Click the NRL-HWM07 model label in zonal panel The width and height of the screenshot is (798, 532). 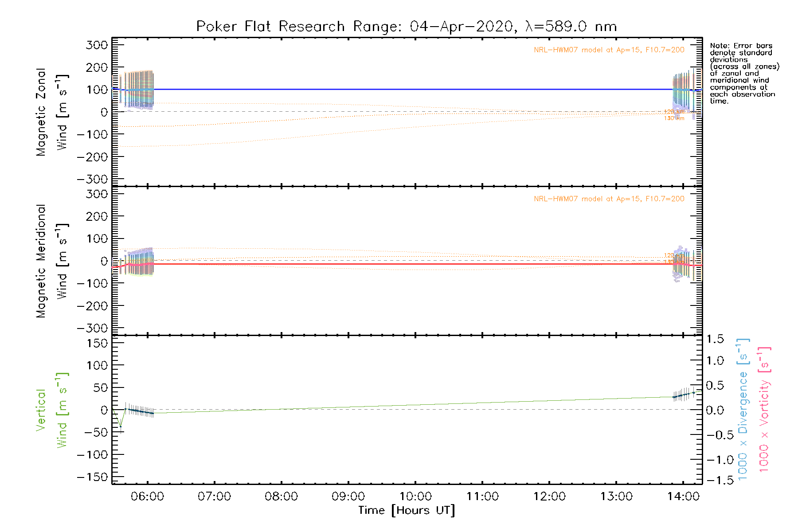click(609, 50)
